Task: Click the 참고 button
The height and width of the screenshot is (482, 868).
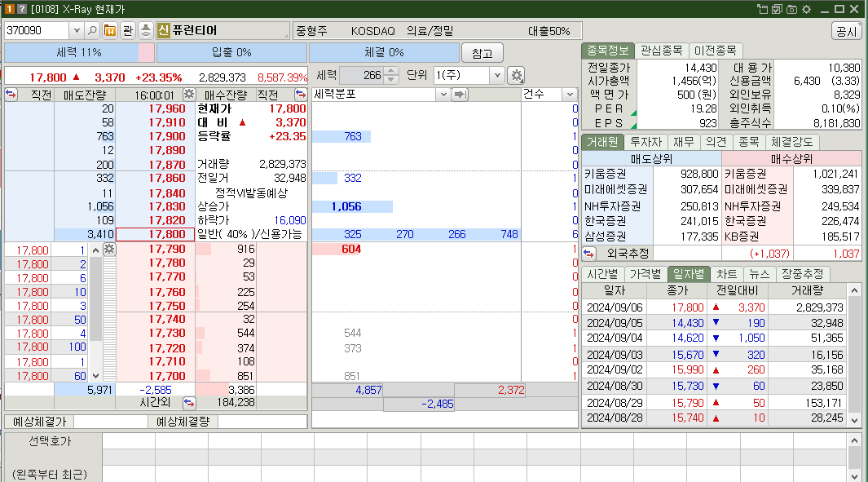Action: [482, 53]
